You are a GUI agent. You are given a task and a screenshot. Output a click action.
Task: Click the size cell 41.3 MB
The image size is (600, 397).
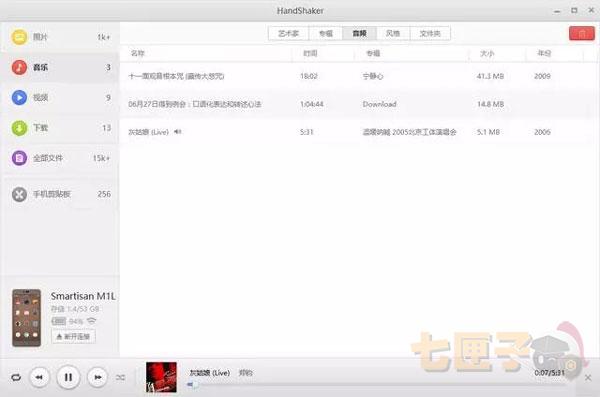490,76
